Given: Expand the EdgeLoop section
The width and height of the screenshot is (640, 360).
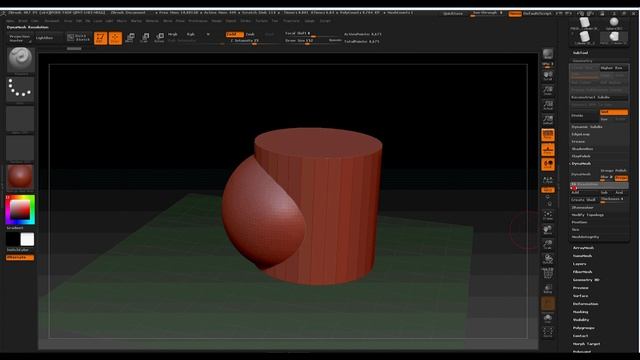Looking at the screenshot, I should (x=580, y=134).
